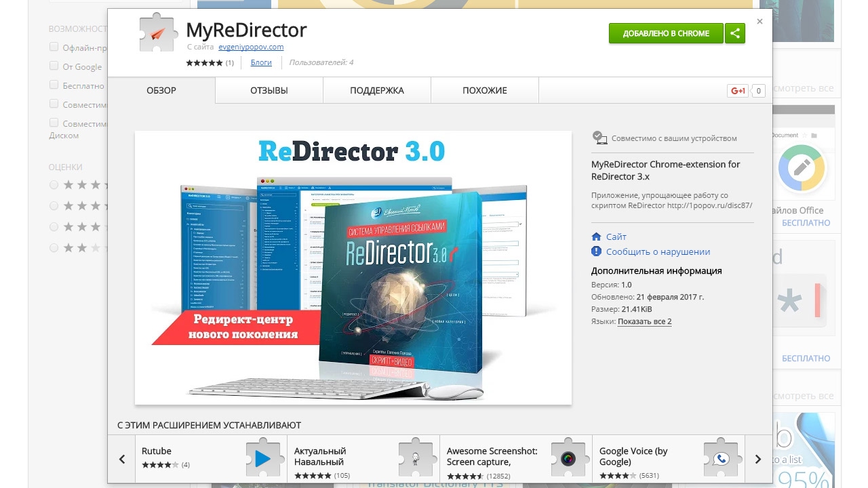The height and width of the screenshot is (488, 868).
Task: Toggle the first Совместим checkbox
Action: point(54,104)
